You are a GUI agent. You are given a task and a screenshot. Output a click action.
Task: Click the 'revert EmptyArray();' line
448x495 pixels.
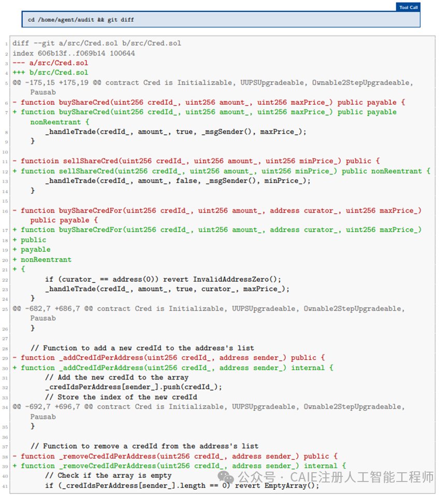182,486
